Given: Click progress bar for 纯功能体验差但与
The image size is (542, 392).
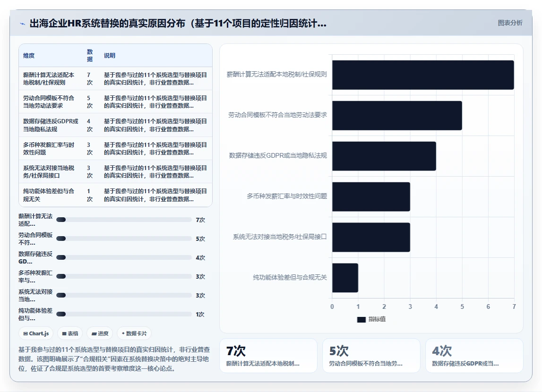Looking at the screenshot, I should [x=124, y=314].
